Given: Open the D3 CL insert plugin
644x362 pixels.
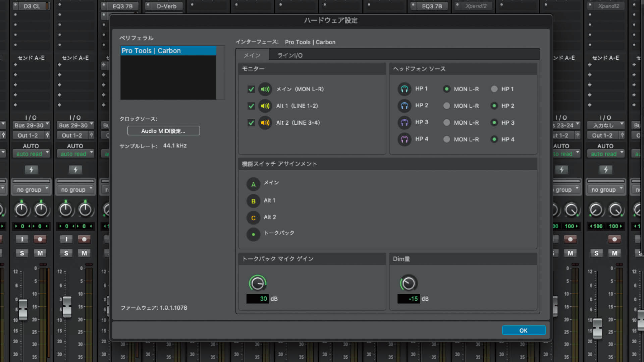Looking at the screenshot, I should [x=32, y=6].
